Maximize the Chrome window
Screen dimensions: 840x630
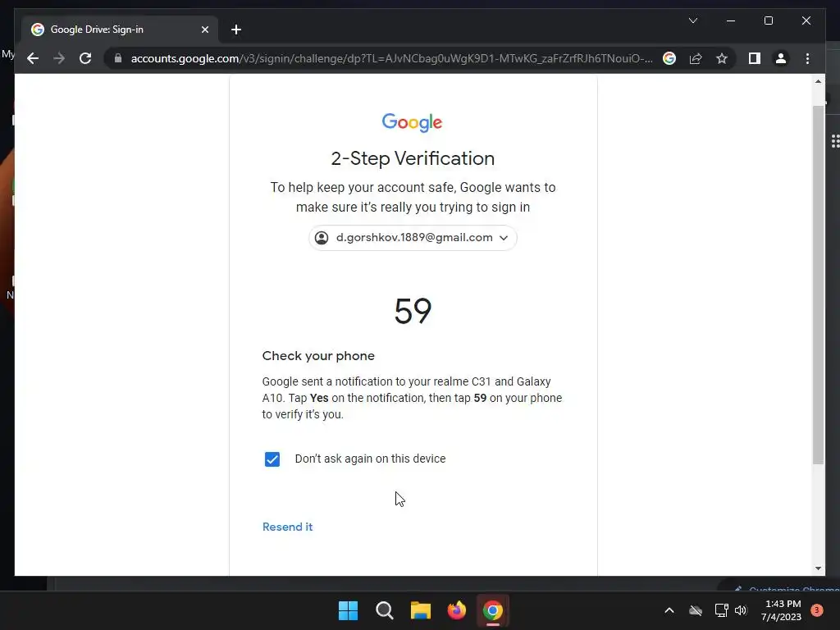[768, 21]
